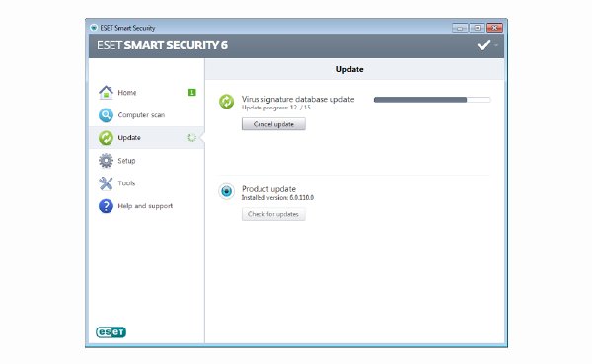
Task: Click the ESET logo at bottom left
Action: tap(111, 331)
